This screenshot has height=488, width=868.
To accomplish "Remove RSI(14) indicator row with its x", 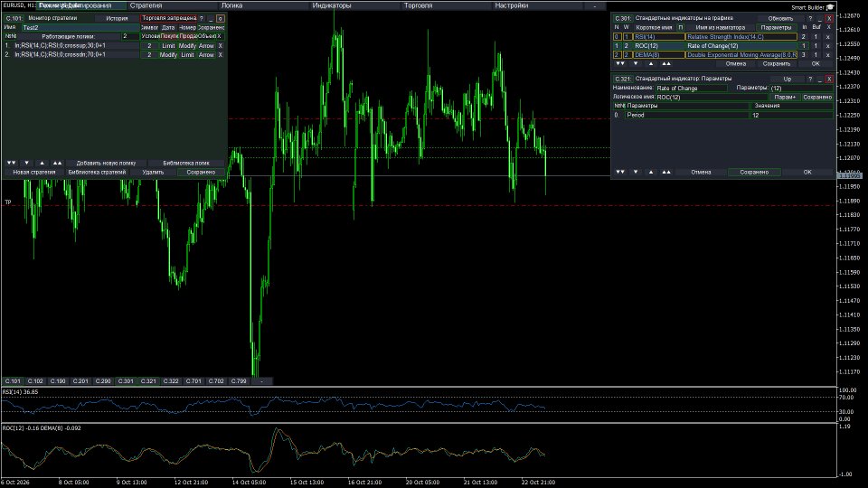I will tap(828, 37).
